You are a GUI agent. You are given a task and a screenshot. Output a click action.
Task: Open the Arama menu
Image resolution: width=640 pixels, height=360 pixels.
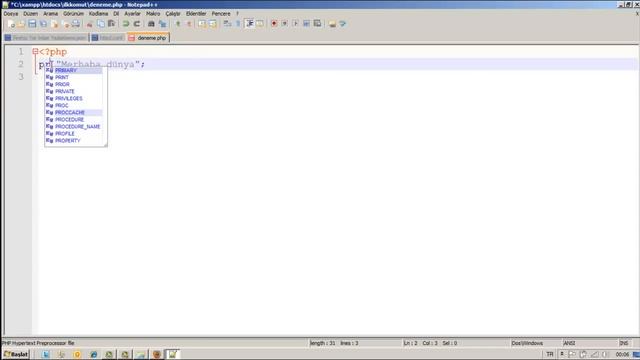coord(51,13)
